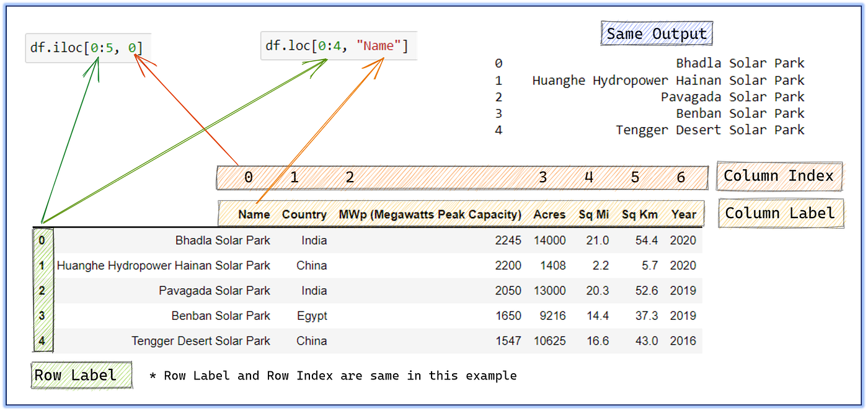The width and height of the screenshot is (868, 411).
Task: Select the Year column header
Action: point(684,214)
